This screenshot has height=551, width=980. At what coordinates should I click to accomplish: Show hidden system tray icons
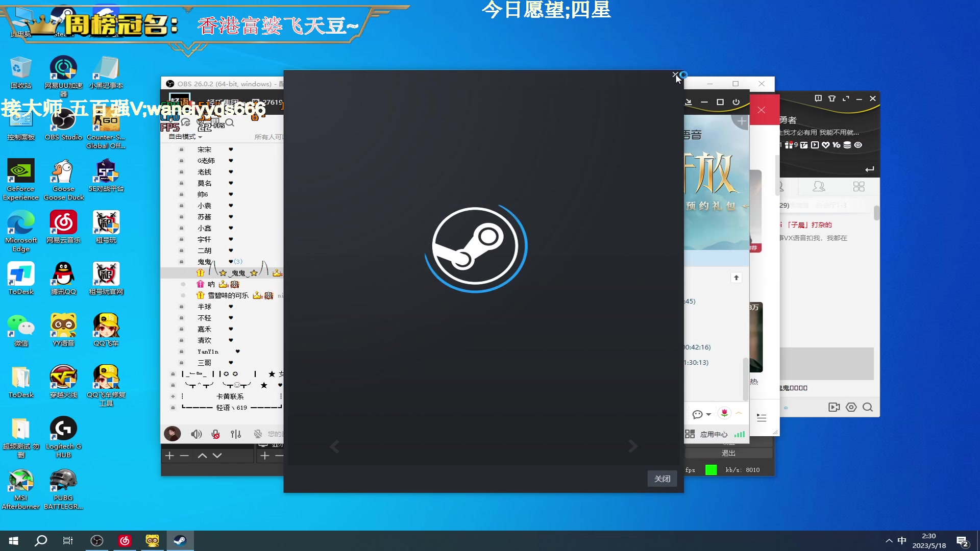(x=889, y=541)
